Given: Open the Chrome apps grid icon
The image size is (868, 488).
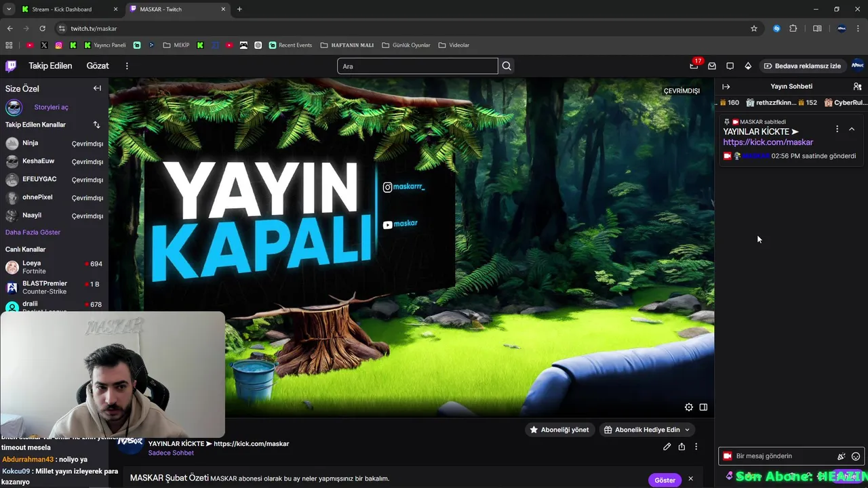Looking at the screenshot, I should [9, 45].
